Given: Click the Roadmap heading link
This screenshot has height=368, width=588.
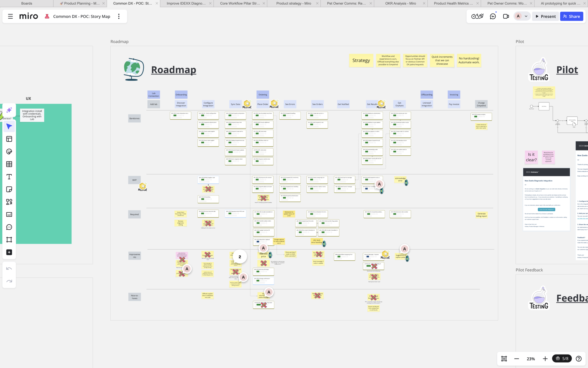Looking at the screenshot, I should point(174,70).
